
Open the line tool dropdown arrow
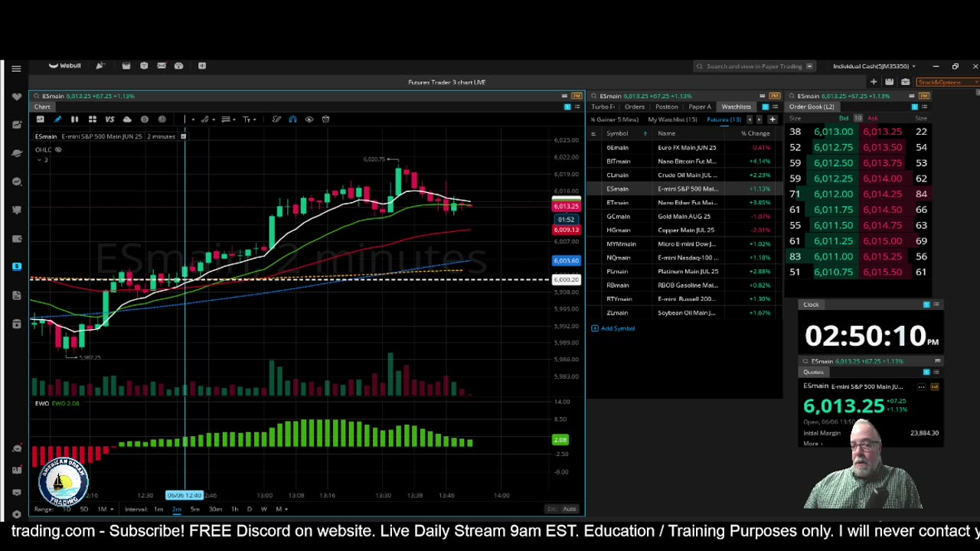click(x=193, y=119)
